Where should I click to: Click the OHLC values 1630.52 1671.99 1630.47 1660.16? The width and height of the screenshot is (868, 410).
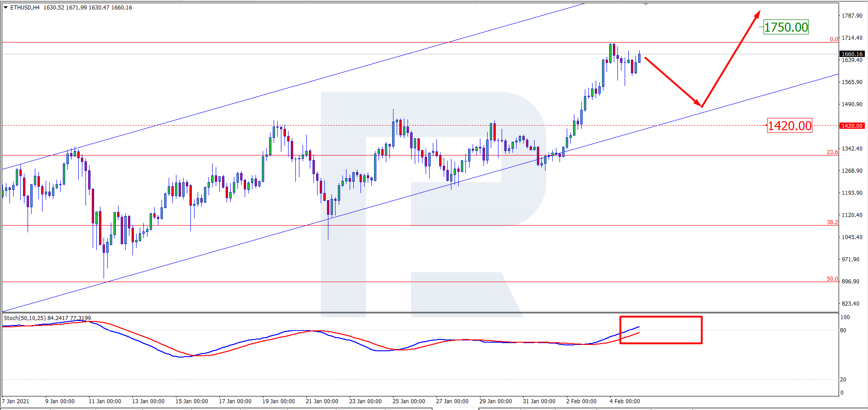pos(88,8)
